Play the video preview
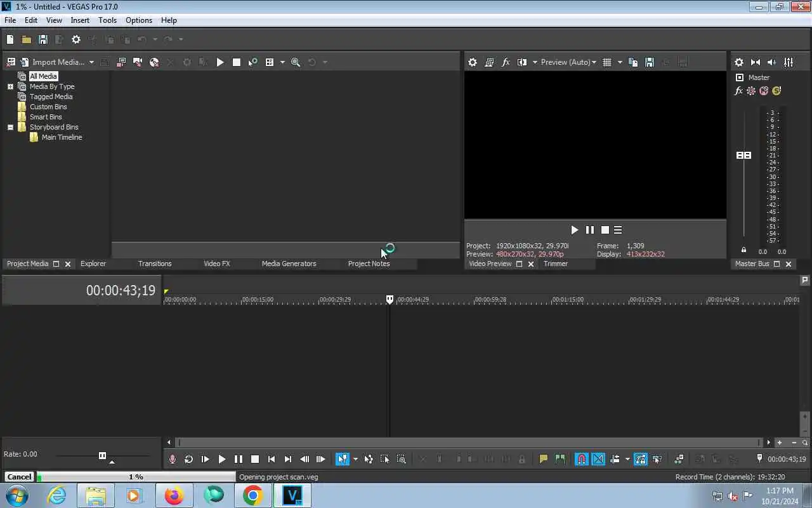Image resolution: width=812 pixels, height=508 pixels. tap(574, 230)
